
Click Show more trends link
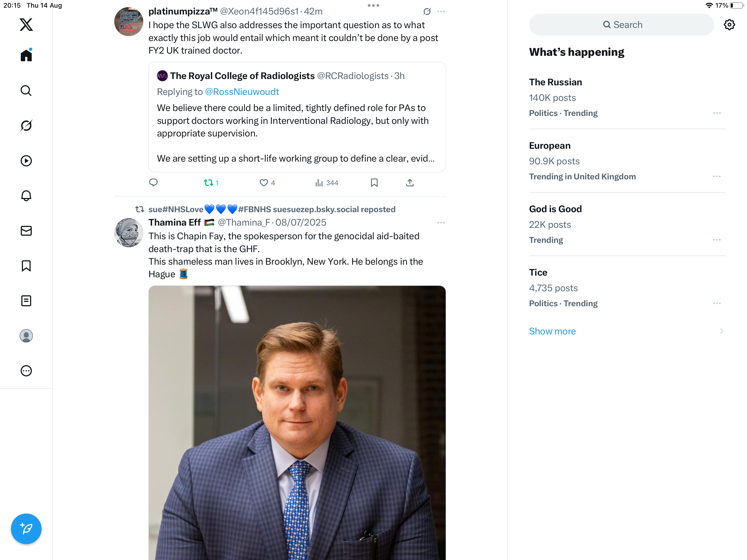(552, 331)
